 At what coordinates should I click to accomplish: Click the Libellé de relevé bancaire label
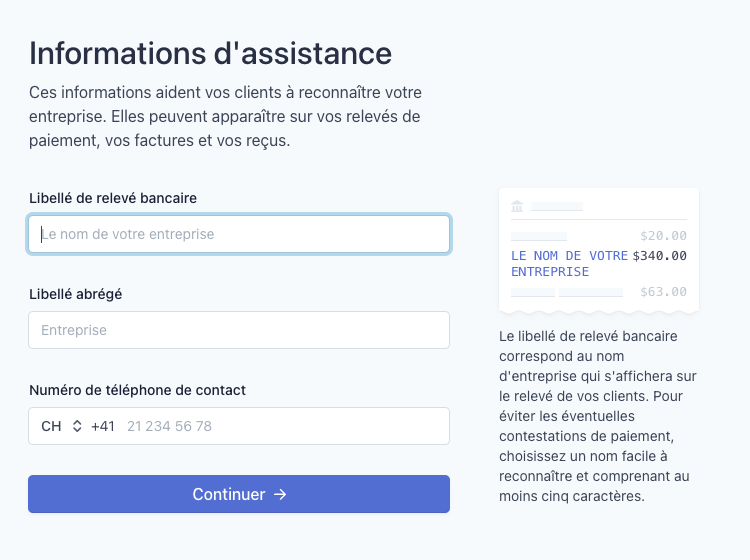[113, 198]
